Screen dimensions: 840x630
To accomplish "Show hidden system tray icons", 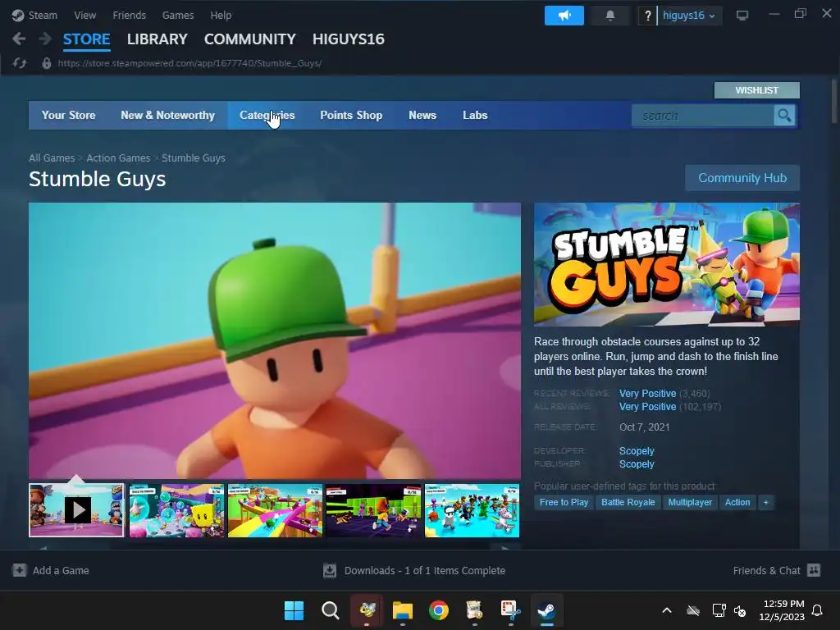I will pyautogui.click(x=667, y=610).
